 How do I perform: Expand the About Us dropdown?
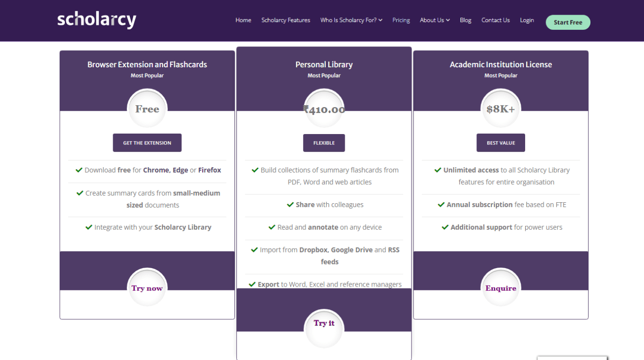[x=435, y=20]
